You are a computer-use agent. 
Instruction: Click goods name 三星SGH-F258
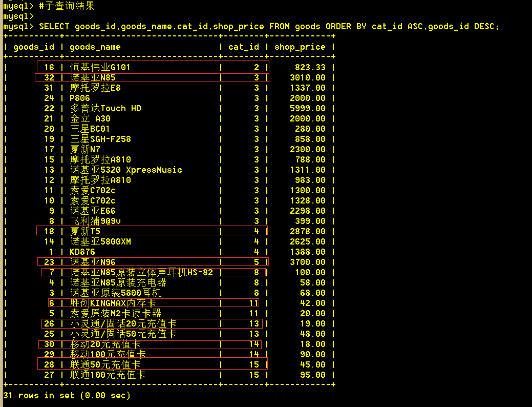tap(100, 139)
